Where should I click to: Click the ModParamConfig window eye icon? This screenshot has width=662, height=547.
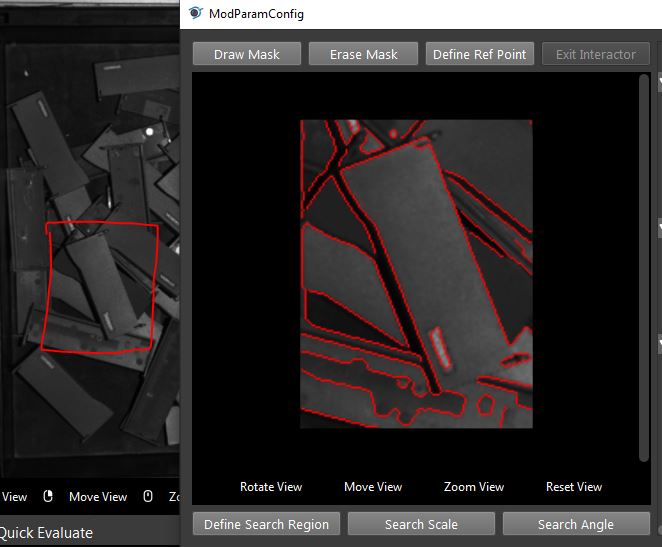pos(195,13)
